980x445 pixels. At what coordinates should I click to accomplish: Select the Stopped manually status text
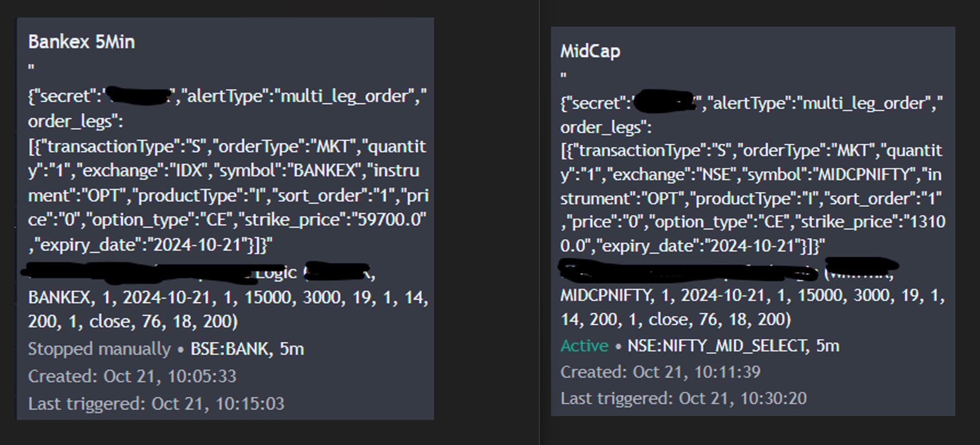[x=100, y=349]
